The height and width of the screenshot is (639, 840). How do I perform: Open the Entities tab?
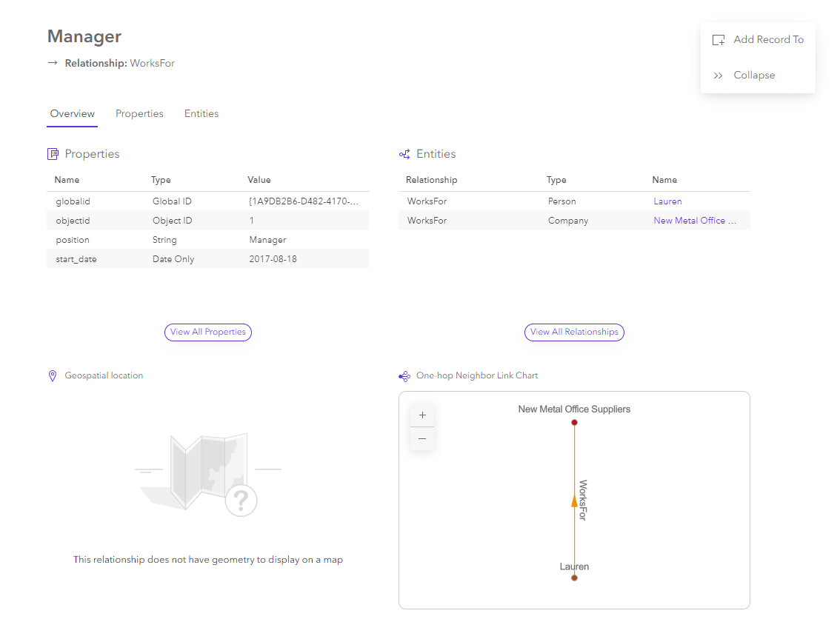201,113
